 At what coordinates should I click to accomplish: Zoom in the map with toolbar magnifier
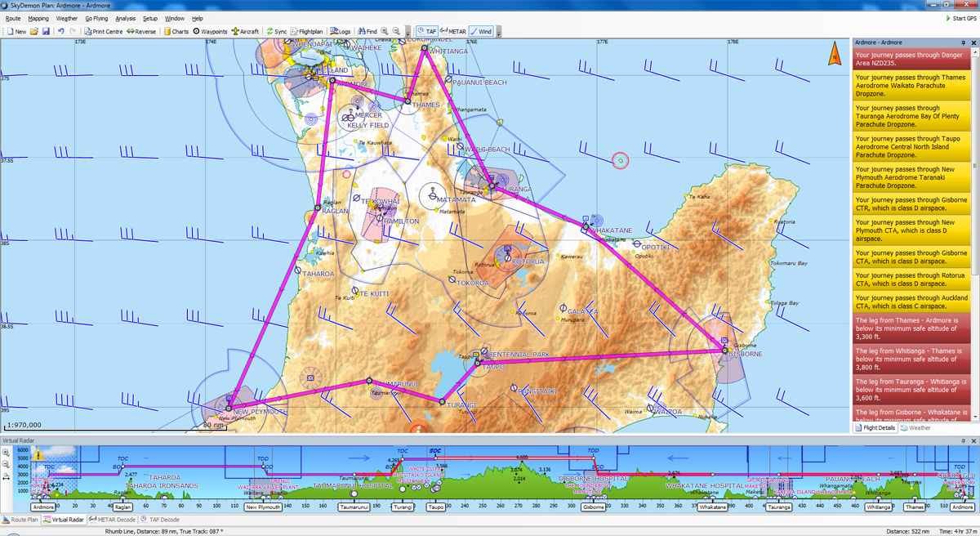tap(385, 31)
